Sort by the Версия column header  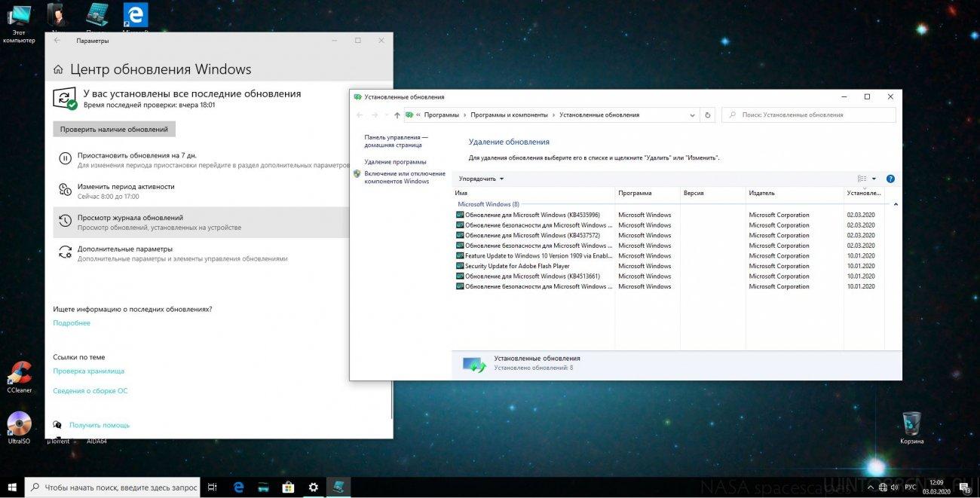coord(712,194)
